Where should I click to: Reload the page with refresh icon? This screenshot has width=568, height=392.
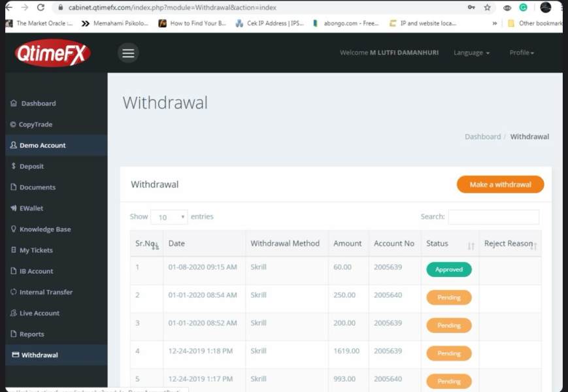point(41,7)
